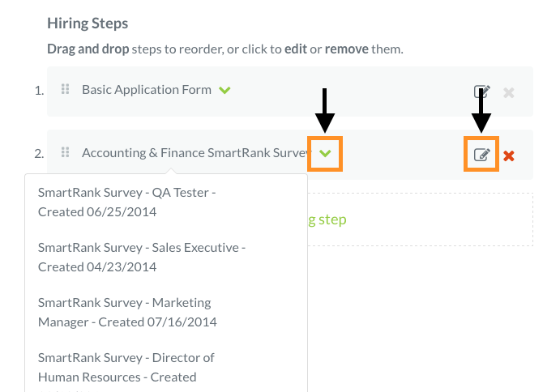Click the Basic Application Form step title

(x=147, y=90)
